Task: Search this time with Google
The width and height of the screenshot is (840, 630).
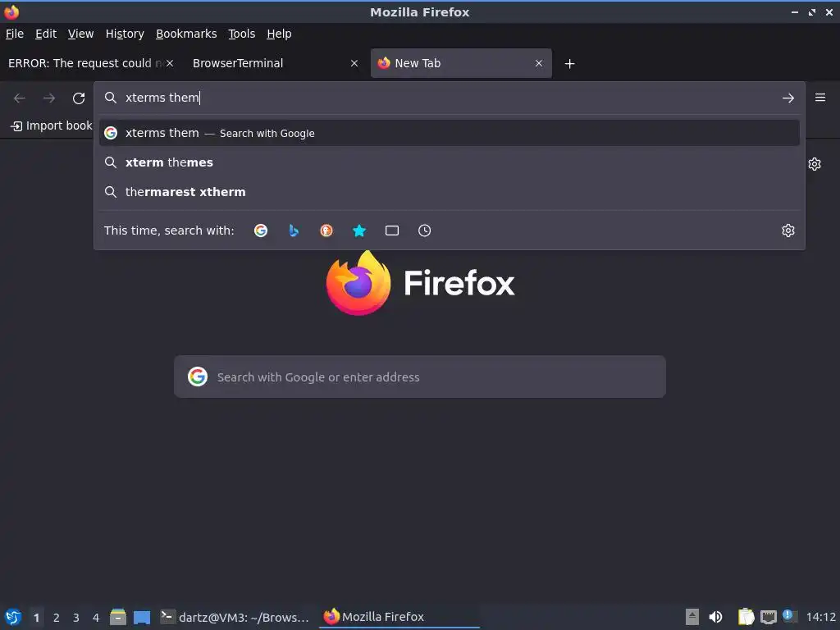Action: tap(261, 231)
